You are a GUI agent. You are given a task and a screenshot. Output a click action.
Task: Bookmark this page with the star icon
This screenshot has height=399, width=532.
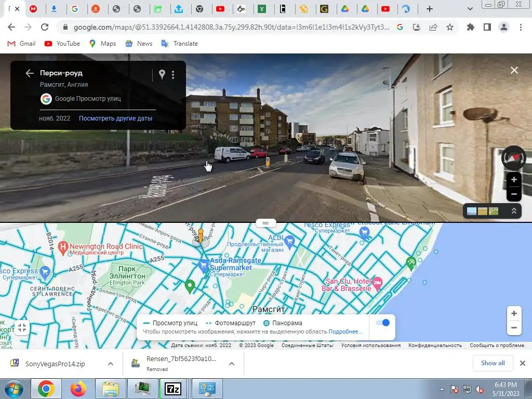click(x=450, y=27)
